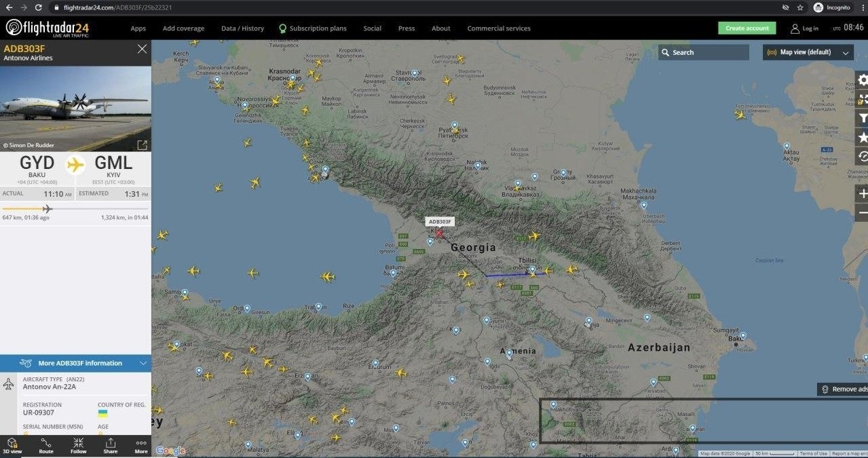This screenshot has width=868, height=458.
Task: Click the Log in user icon
Action: click(x=795, y=28)
